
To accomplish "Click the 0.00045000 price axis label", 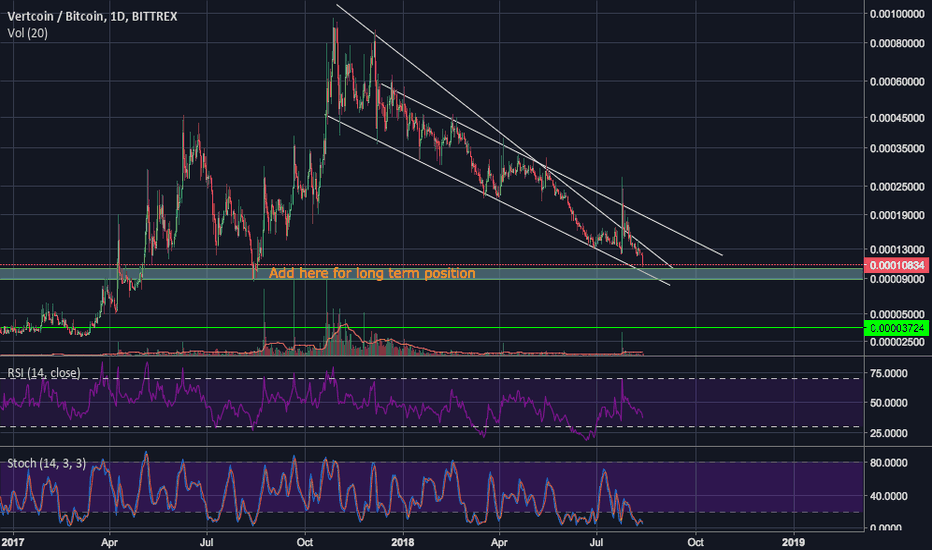I will tap(897, 118).
